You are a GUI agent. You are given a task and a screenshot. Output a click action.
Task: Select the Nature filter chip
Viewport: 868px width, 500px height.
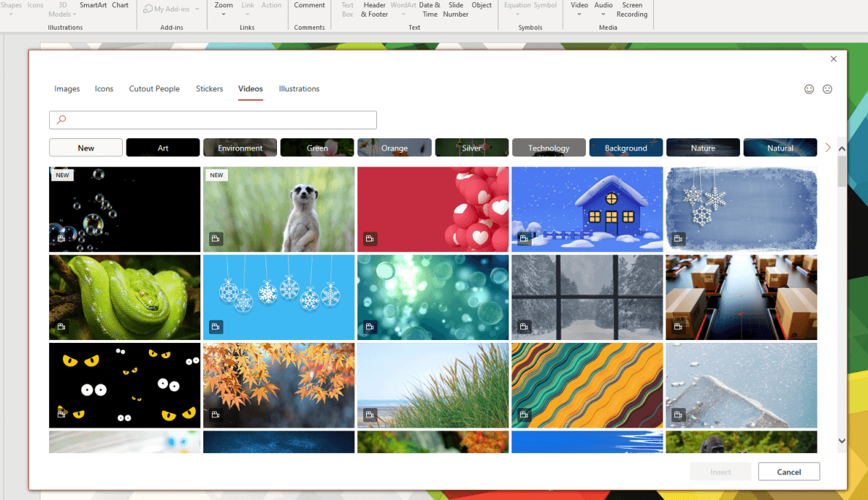(x=702, y=147)
